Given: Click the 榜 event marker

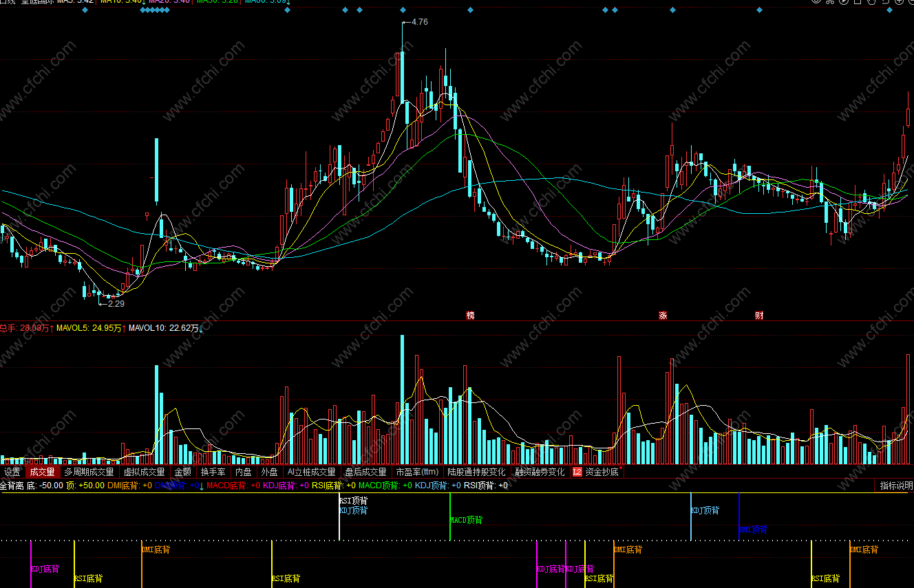Looking at the screenshot, I should [471, 316].
